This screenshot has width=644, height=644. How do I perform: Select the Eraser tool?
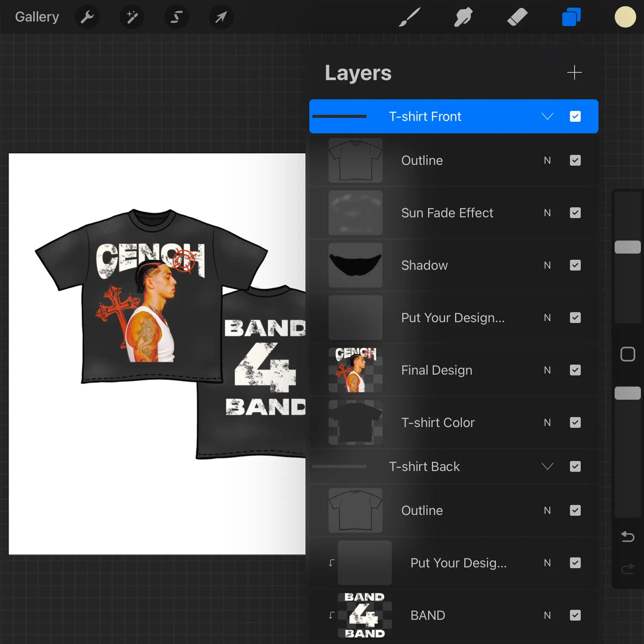pyautogui.click(x=517, y=17)
